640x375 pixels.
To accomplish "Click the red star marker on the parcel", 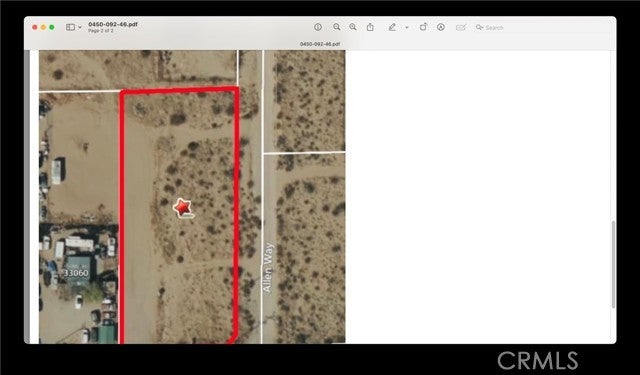I will click(182, 208).
